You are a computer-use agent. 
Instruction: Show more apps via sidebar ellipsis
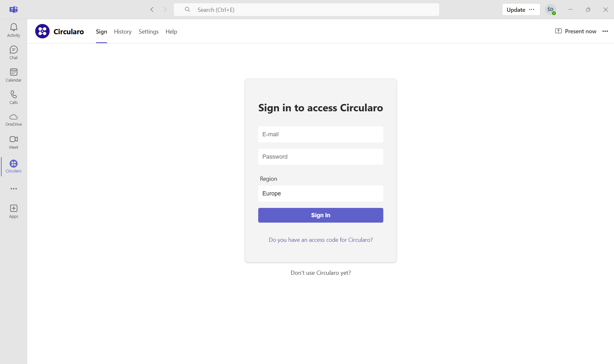13,189
